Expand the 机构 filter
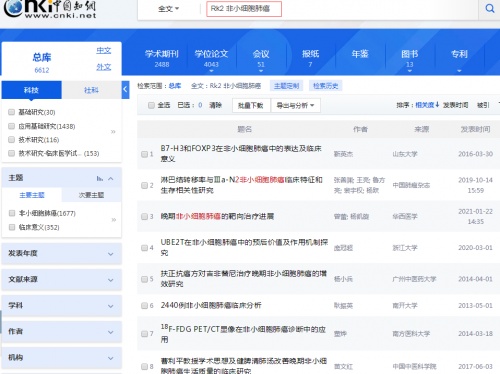The height and width of the screenshot is (374, 500). (62, 358)
